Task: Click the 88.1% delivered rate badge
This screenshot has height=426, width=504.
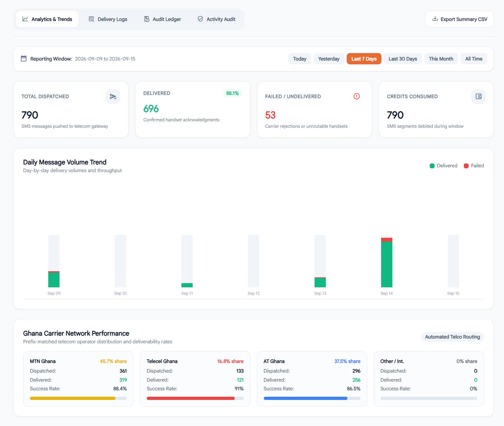Action: coord(232,93)
